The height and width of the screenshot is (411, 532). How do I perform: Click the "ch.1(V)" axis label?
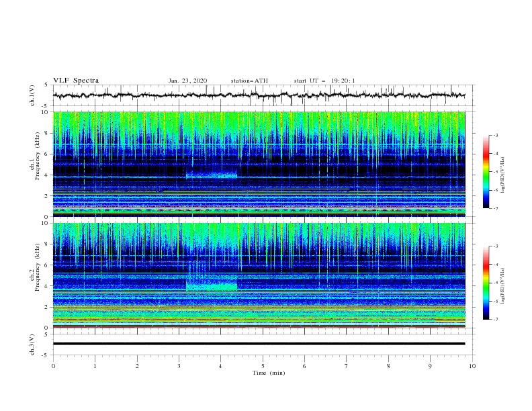[32, 95]
